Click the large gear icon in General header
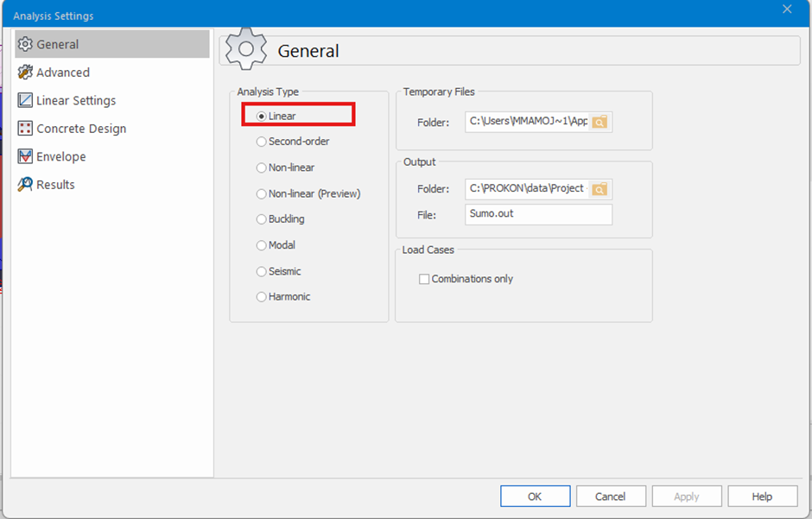The width and height of the screenshot is (812, 519). coord(246,49)
